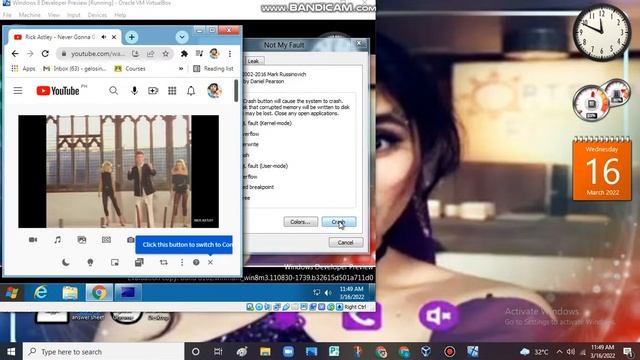Click the help question mark icon
Screen dimensions: 640x360
coord(196,262)
